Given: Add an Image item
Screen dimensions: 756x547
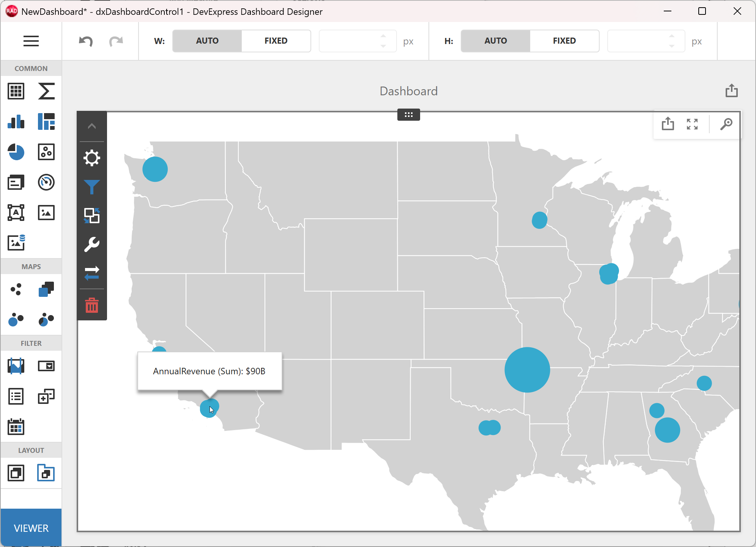Looking at the screenshot, I should 46,213.
